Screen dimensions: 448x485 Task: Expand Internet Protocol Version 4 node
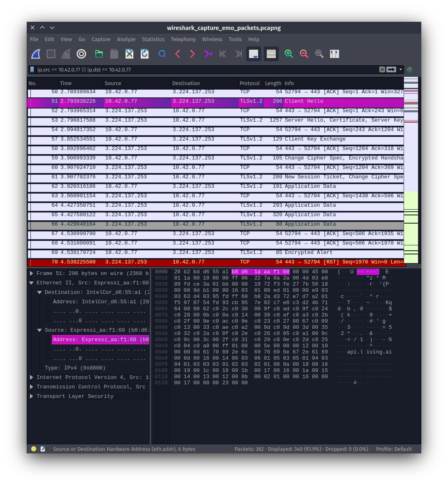pyautogui.click(x=32, y=377)
